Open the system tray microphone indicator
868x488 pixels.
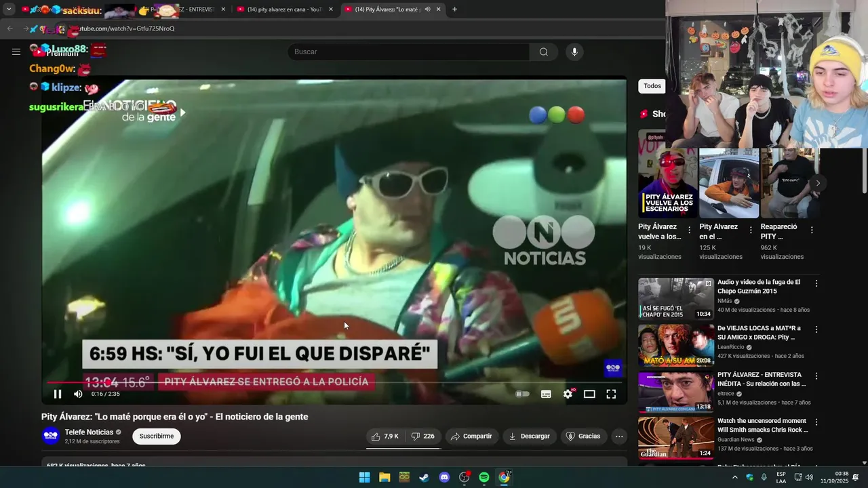point(764,477)
